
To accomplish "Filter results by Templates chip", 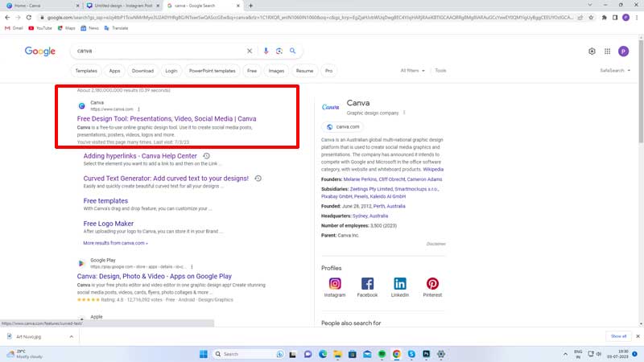I will point(86,71).
